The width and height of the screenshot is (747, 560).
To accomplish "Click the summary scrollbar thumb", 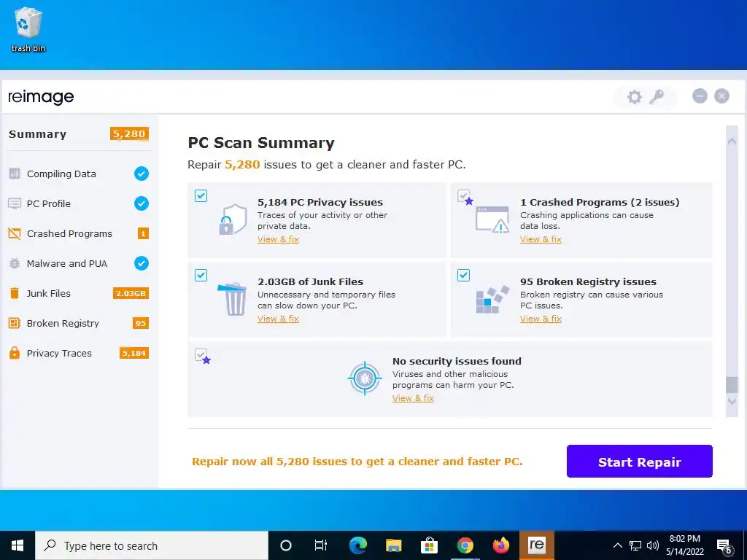I will pyautogui.click(x=732, y=385).
